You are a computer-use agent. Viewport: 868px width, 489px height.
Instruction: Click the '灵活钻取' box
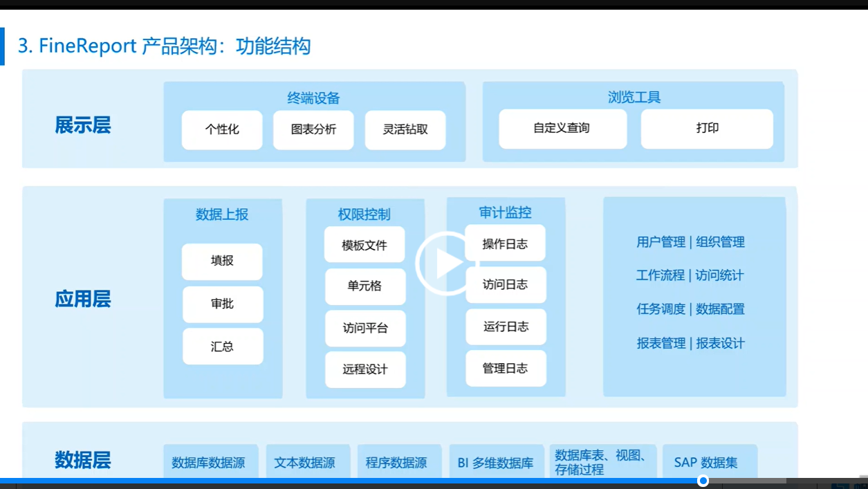405,129
